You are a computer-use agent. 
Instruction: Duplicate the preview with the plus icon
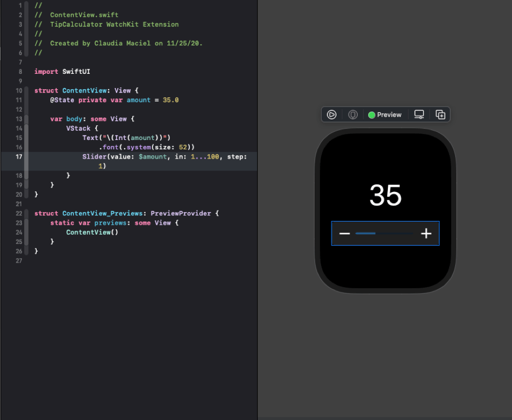[440, 115]
